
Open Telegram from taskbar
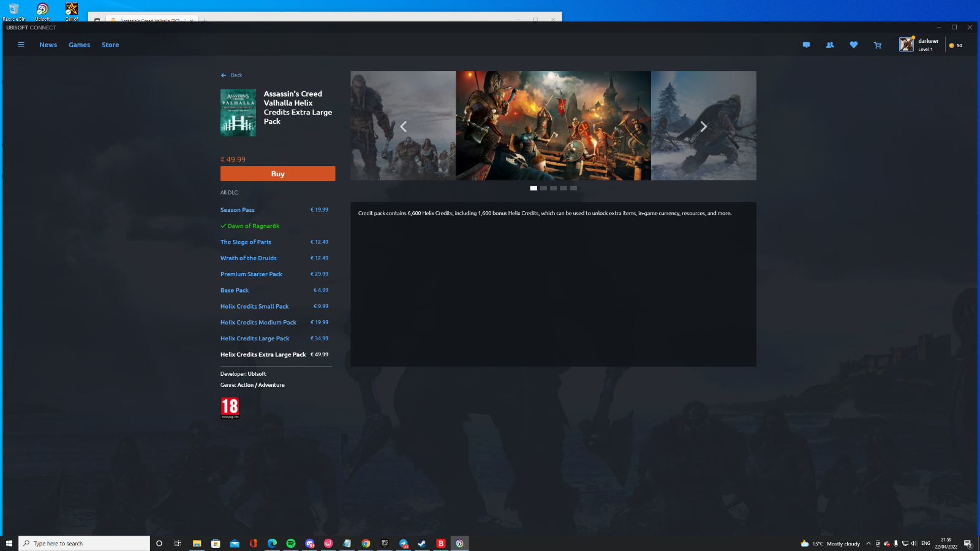pos(404,543)
